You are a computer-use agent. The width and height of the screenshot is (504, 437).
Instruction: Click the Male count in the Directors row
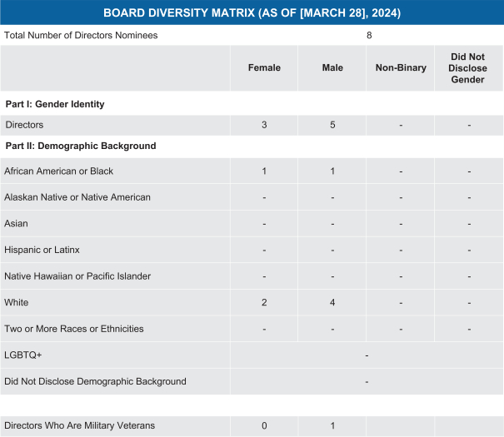coord(332,126)
